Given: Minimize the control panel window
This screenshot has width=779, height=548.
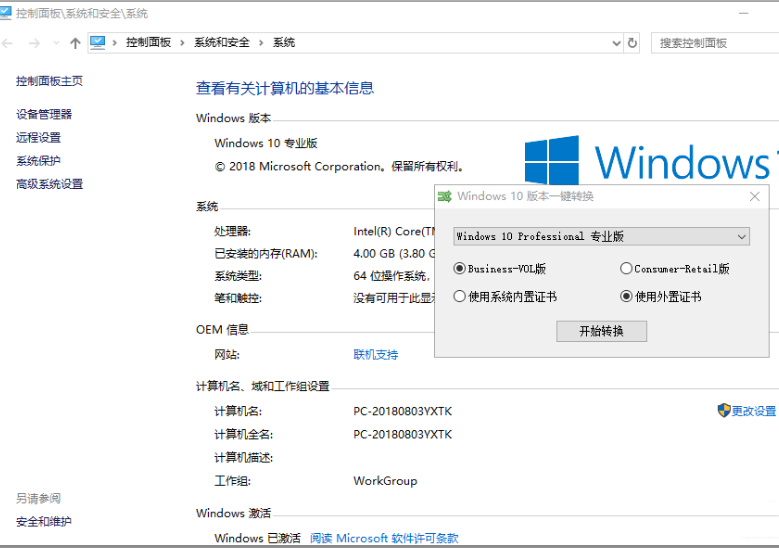Looking at the screenshot, I should [744, 13].
